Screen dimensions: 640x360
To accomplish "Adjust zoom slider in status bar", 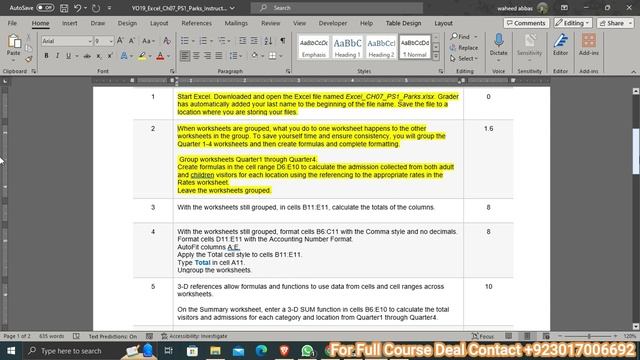I will [x=589, y=336].
